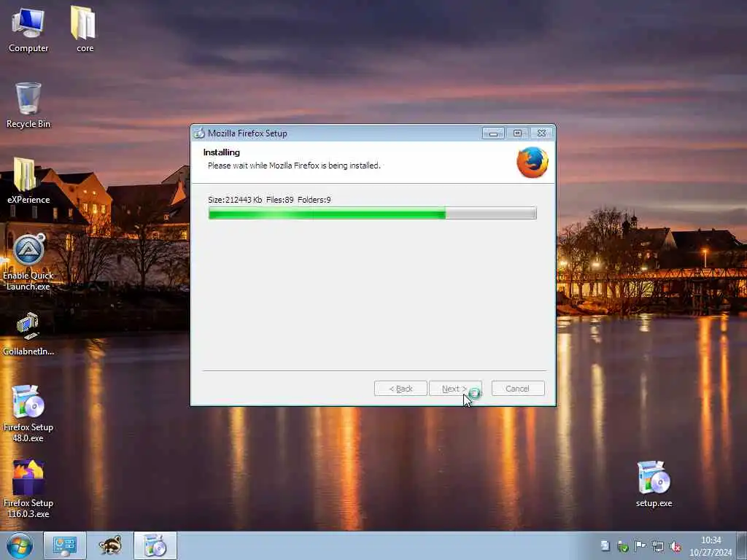Open the Windows Start orb
Viewport: 747px width, 560px height.
point(20,545)
